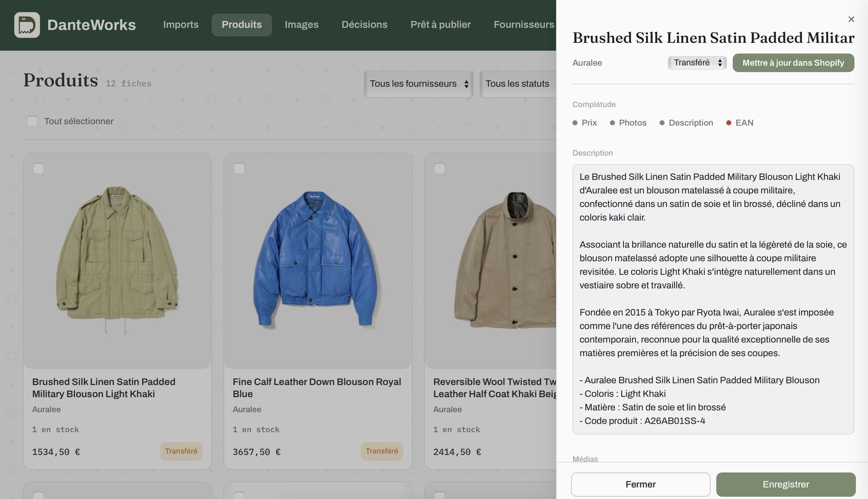Click the Transféré badge on Brushed Silk card
The width and height of the screenshot is (868, 499).
point(181,451)
